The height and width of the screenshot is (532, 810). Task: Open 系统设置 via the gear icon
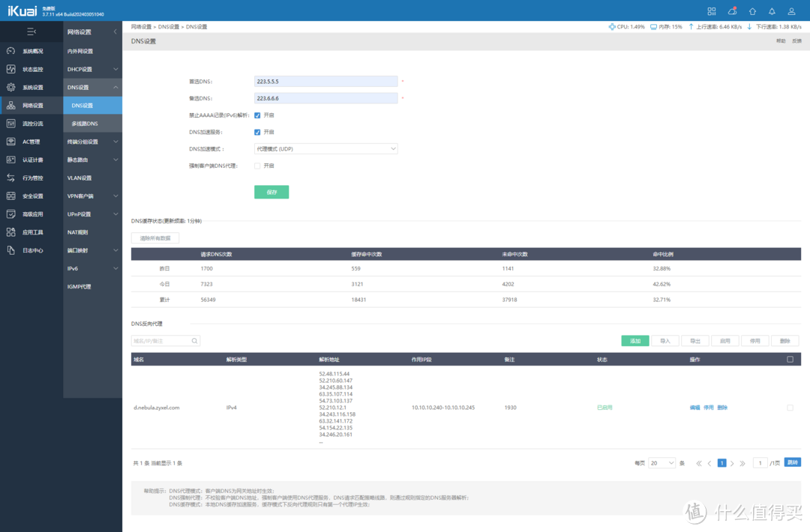(x=10, y=88)
